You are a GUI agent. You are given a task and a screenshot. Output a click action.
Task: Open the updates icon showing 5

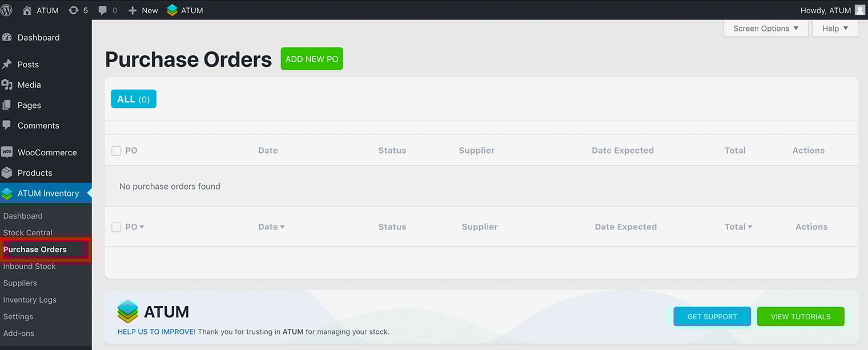coord(74,10)
